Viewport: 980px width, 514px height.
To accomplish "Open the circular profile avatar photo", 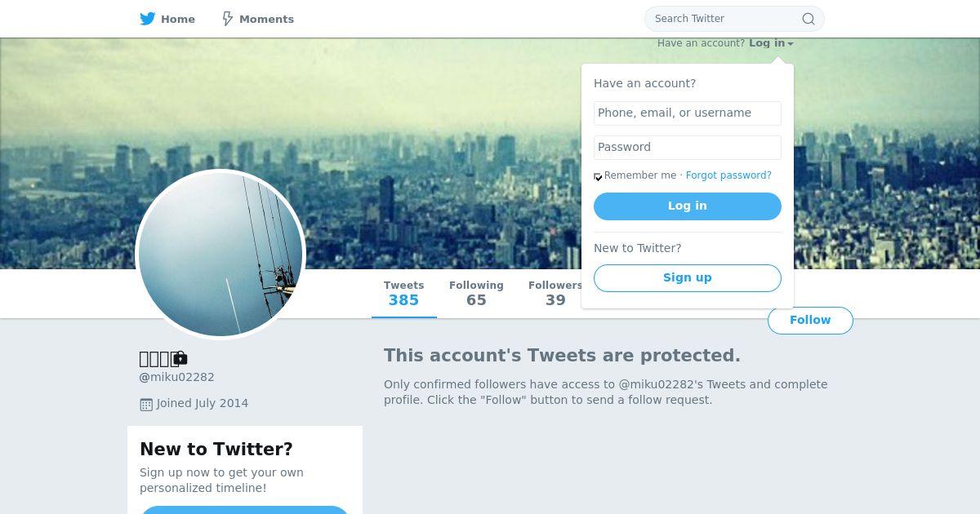I will (x=220, y=254).
